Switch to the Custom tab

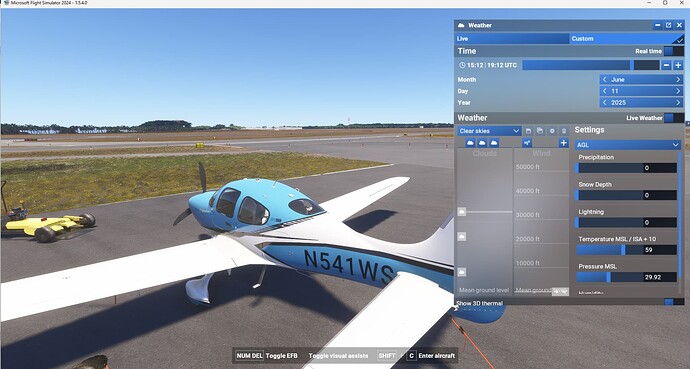tap(627, 39)
